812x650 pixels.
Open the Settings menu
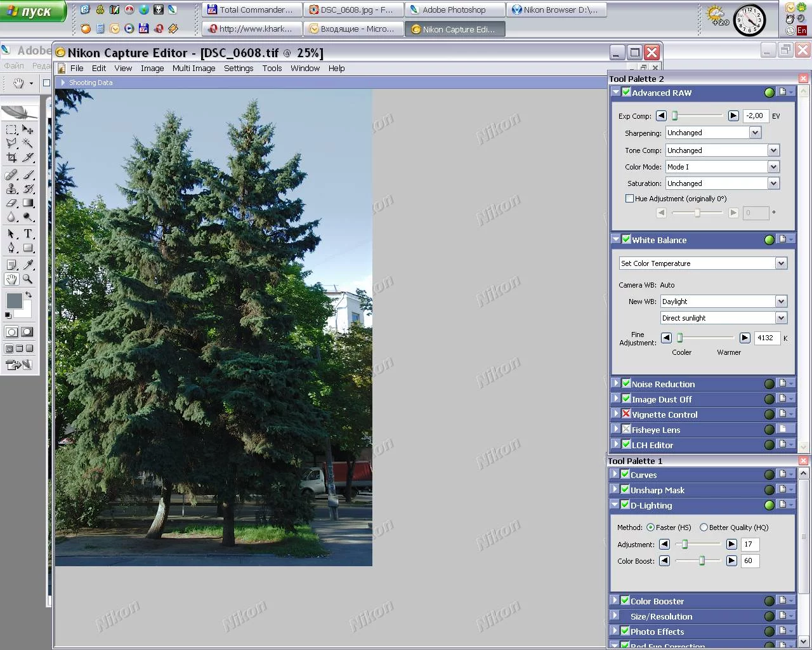coord(239,69)
